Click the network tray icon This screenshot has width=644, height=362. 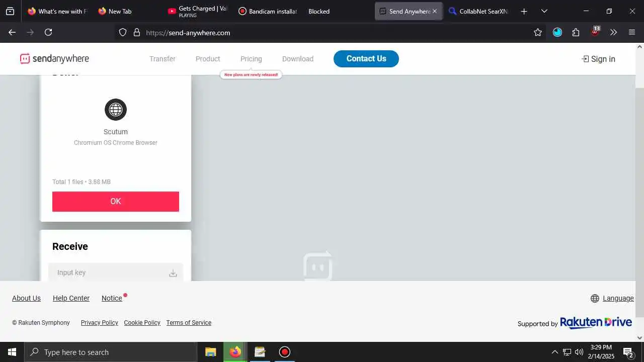coord(567,352)
